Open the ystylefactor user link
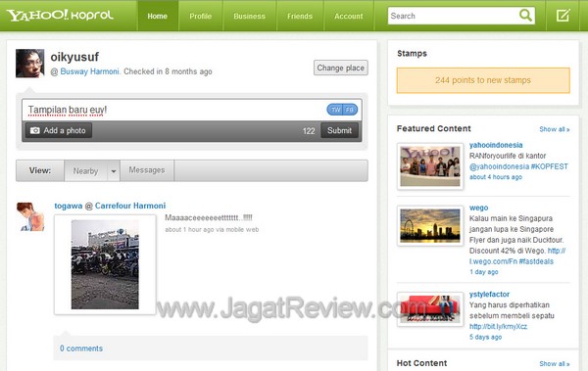588x371 pixels. (489, 295)
